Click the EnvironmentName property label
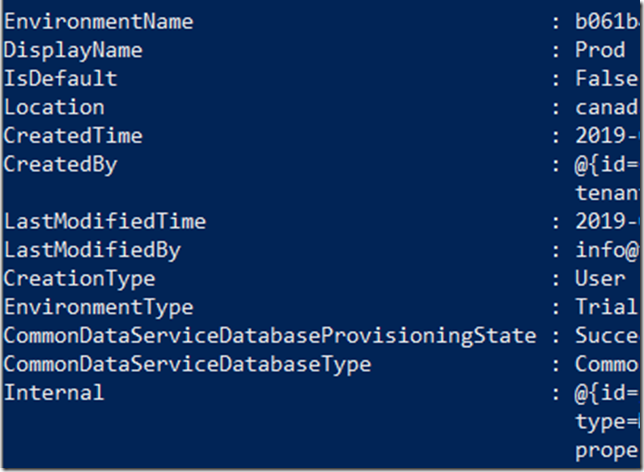Screen dimensions: 644x472 pos(99,21)
